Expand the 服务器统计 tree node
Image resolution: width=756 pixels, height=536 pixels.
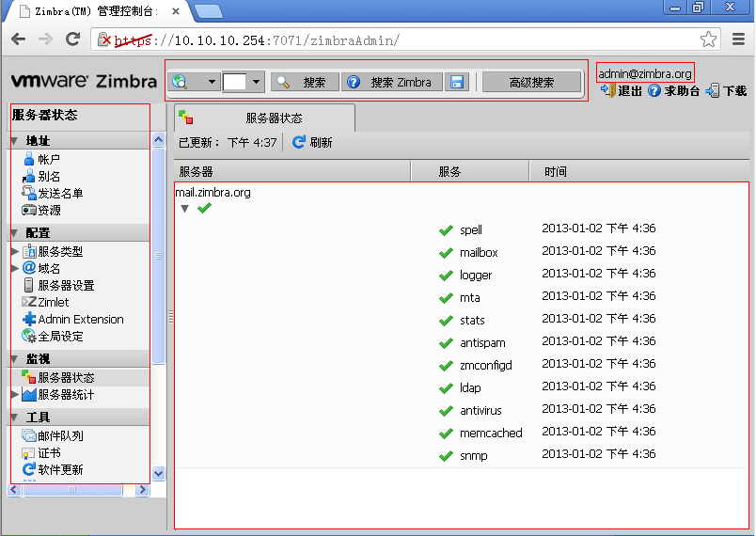click(x=14, y=394)
